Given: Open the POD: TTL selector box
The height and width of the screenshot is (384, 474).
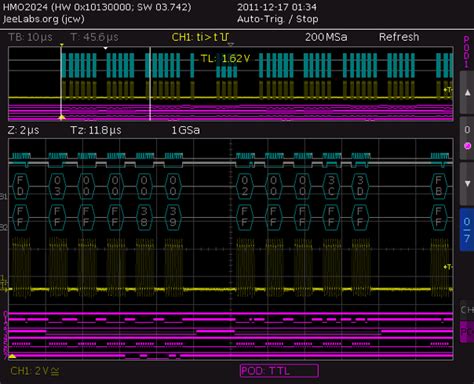Looking at the screenshot, I should pyautogui.click(x=279, y=371).
